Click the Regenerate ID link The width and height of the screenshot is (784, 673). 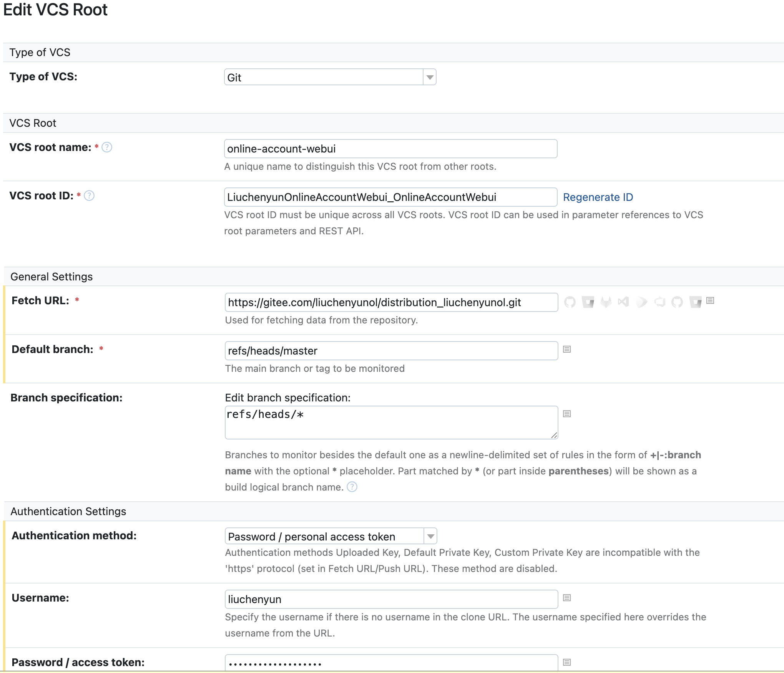598,197
